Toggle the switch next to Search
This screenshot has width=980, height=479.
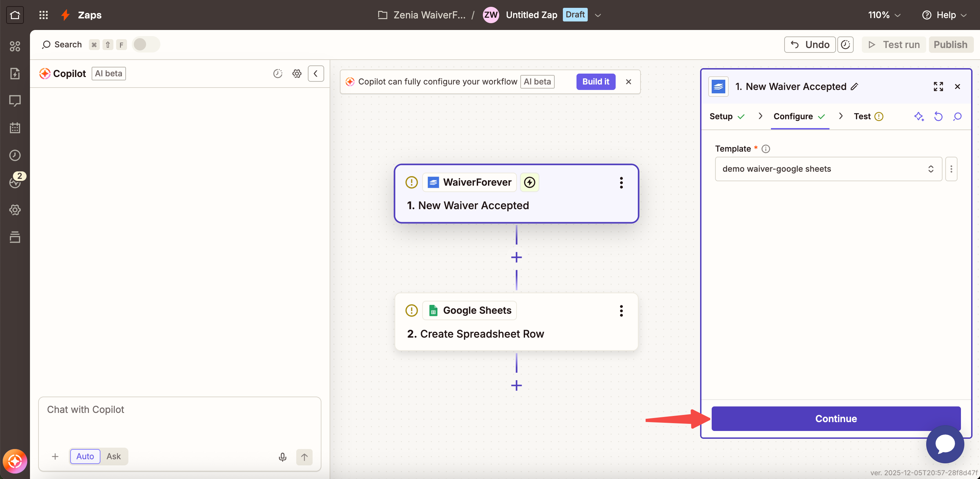point(146,45)
